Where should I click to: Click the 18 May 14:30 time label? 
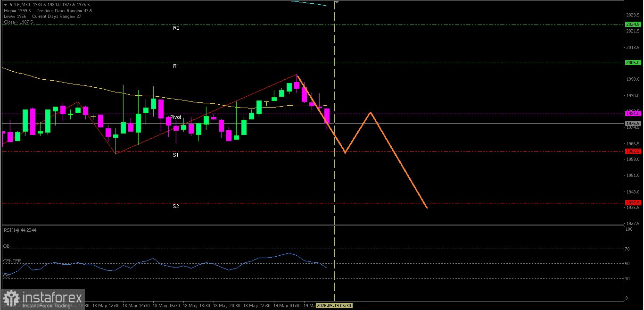coord(136,306)
